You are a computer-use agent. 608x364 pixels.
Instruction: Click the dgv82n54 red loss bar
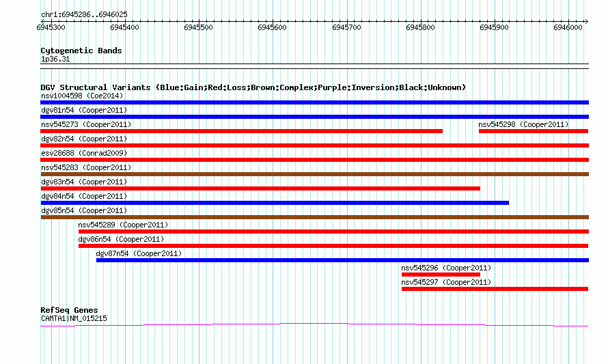point(314,145)
